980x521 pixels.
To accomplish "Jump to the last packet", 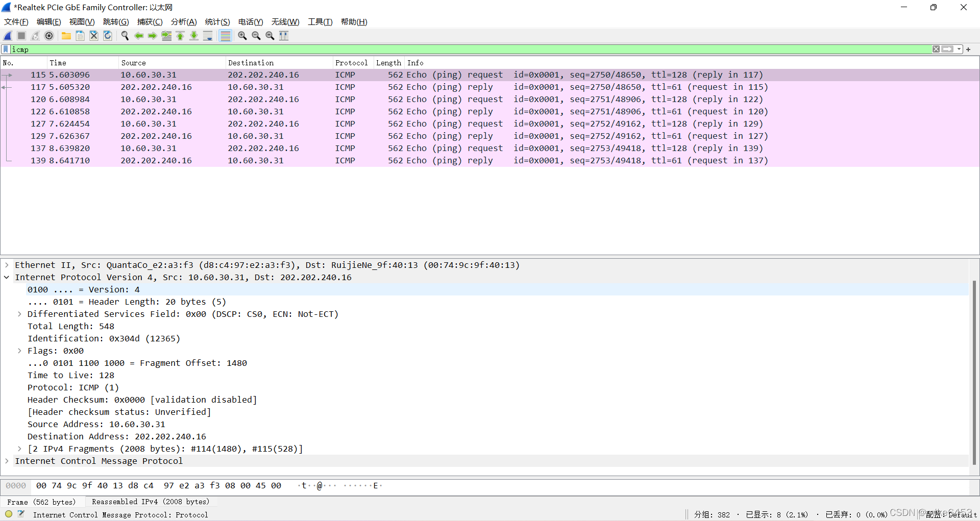I will 194,36.
